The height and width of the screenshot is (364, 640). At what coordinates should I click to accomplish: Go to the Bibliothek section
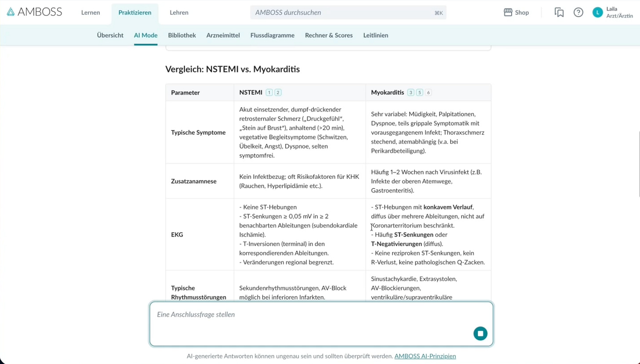[182, 35]
